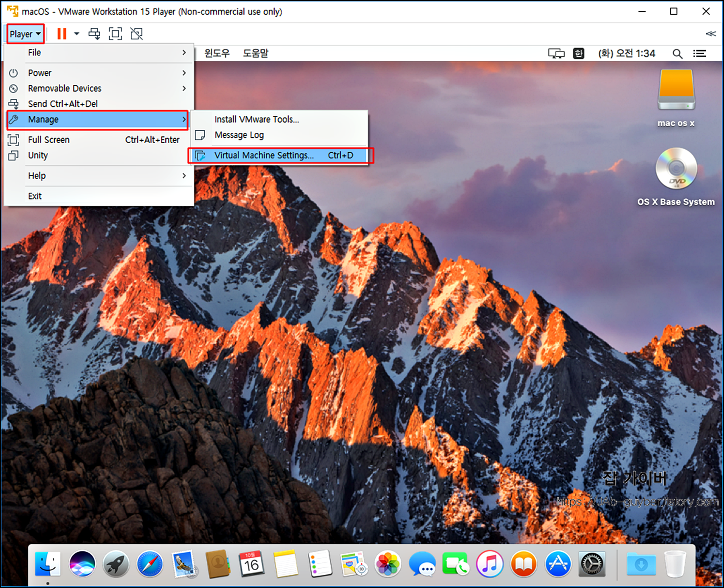
Task: Open the Downloads folder in Dock
Action: [x=641, y=563]
